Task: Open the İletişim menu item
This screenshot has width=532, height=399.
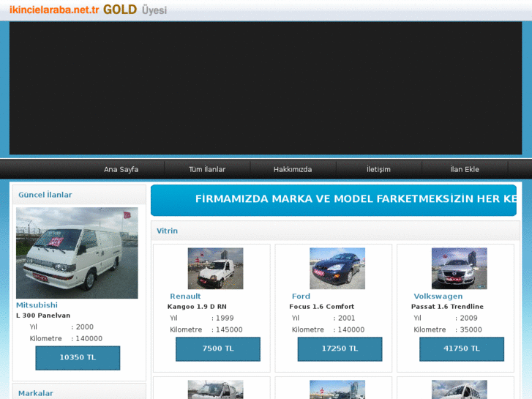Action: click(x=378, y=169)
